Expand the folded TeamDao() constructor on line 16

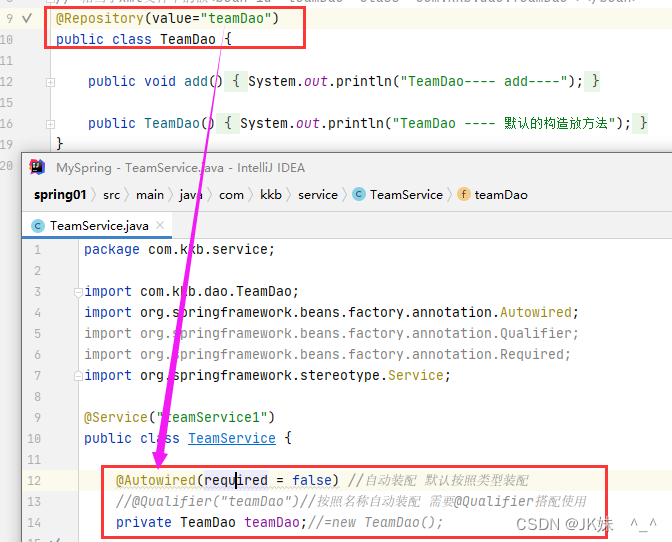[x=50, y=124]
